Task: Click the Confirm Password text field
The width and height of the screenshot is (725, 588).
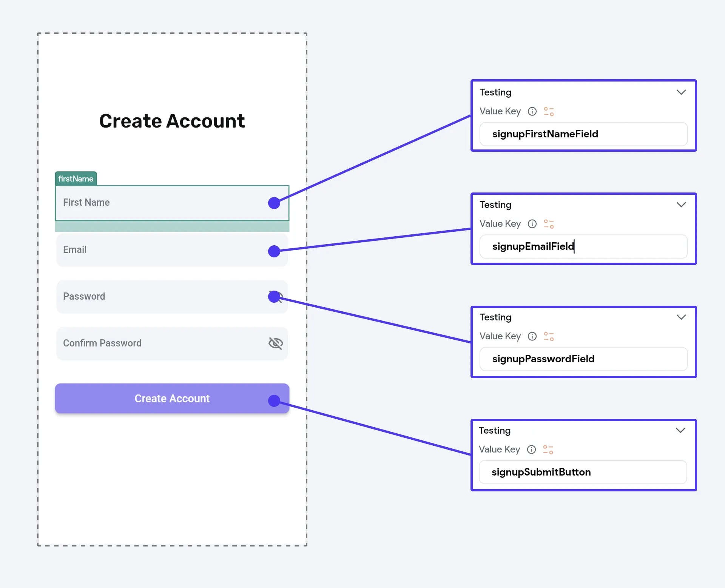Action: (x=172, y=343)
